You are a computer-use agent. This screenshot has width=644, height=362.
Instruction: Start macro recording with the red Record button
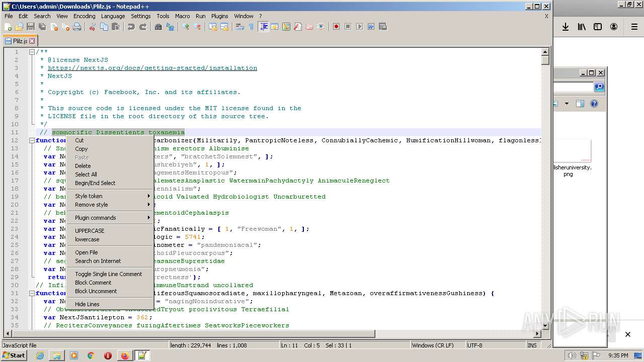click(x=337, y=27)
